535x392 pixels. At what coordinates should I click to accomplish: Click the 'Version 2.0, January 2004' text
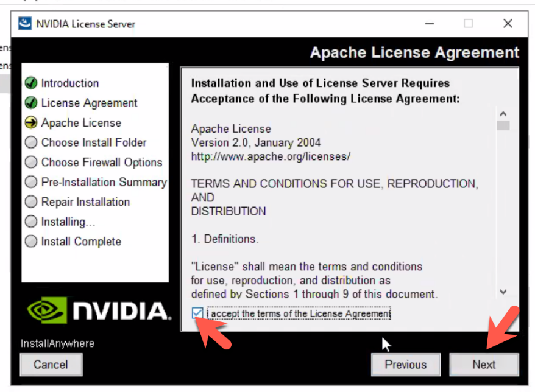pos(256,142)
